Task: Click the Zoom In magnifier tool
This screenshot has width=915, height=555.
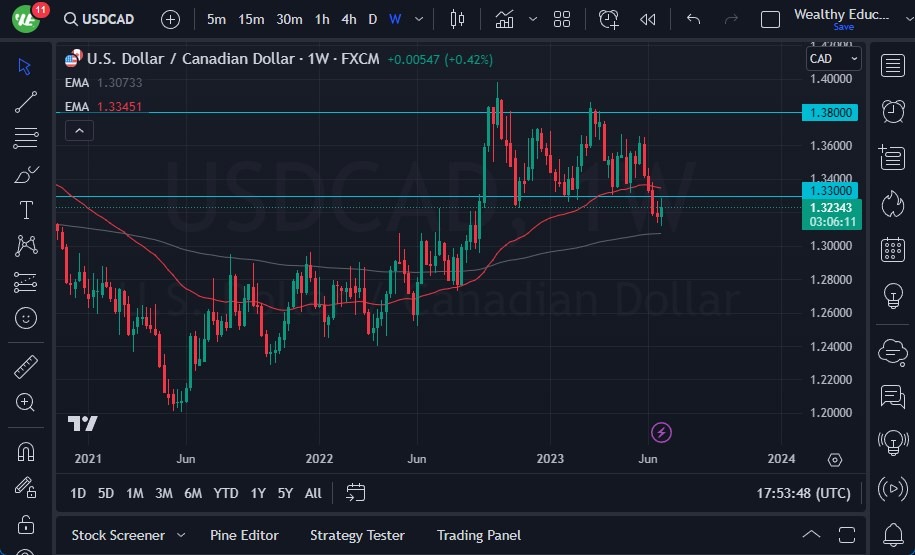Action: [x=26, y=402]
